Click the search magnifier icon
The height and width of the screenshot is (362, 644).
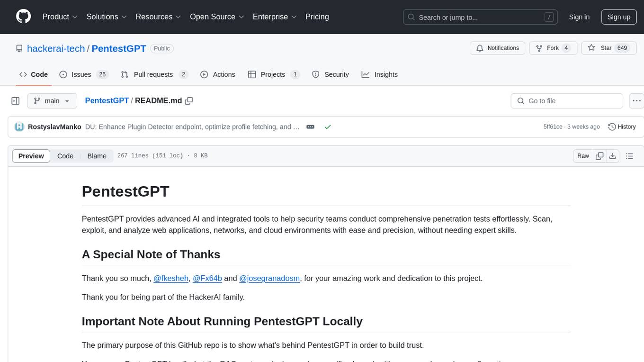pyautogui.click(x=411, y=17)
